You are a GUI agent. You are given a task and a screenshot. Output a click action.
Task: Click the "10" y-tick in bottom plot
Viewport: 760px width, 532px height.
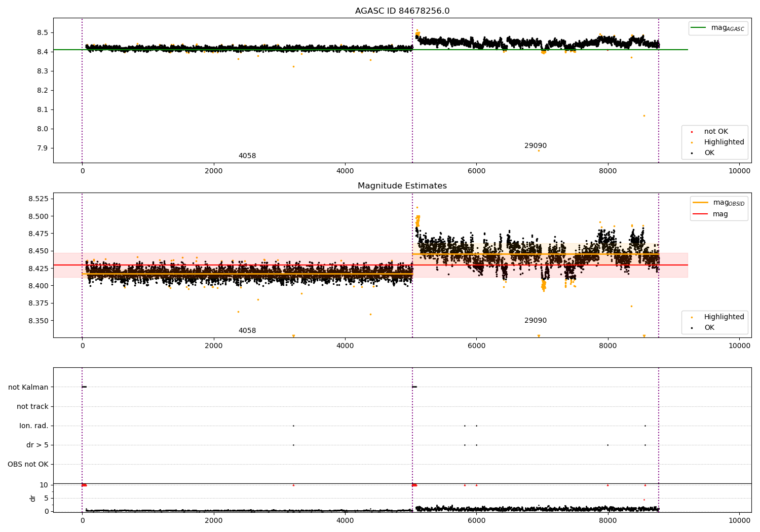coord(44,485)
